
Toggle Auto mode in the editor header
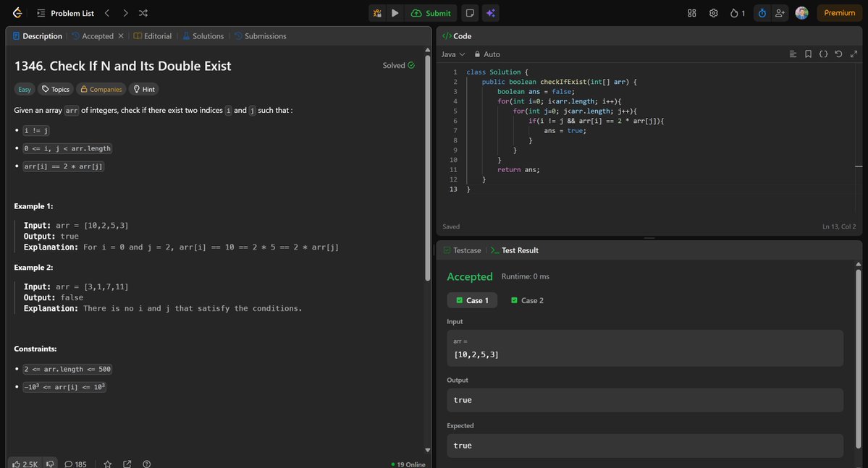[487, 54]
